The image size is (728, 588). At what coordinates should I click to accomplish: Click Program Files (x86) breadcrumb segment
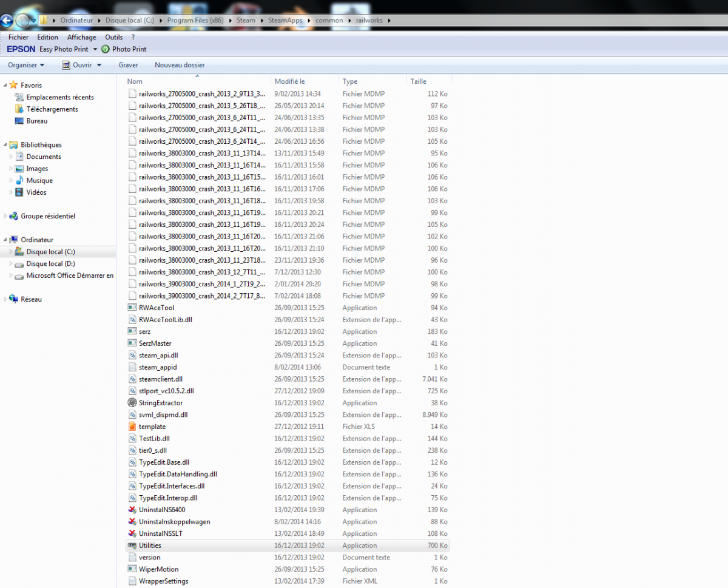coord(195,21)
